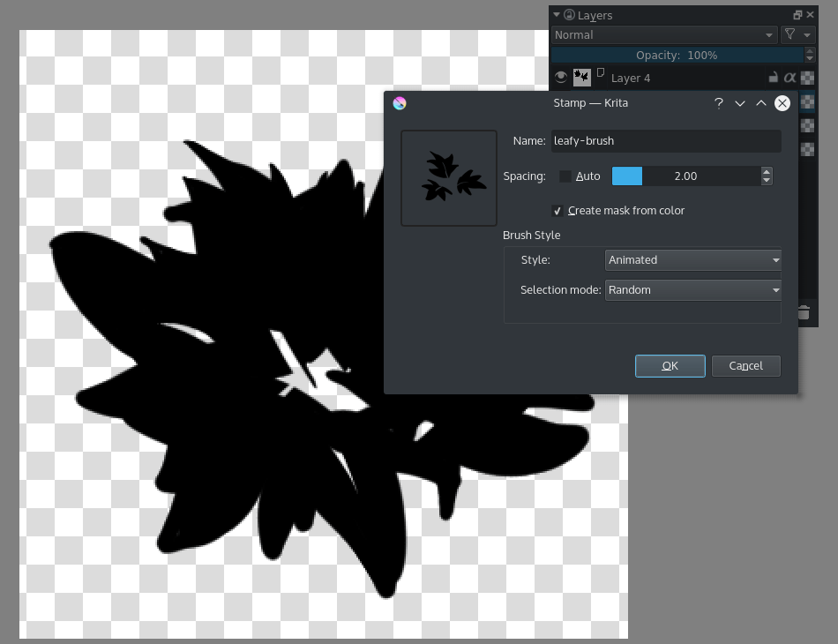Click the lock icon on Layer 4 row
The width and height of the screenshot is (838, 644).
[772, 78]
